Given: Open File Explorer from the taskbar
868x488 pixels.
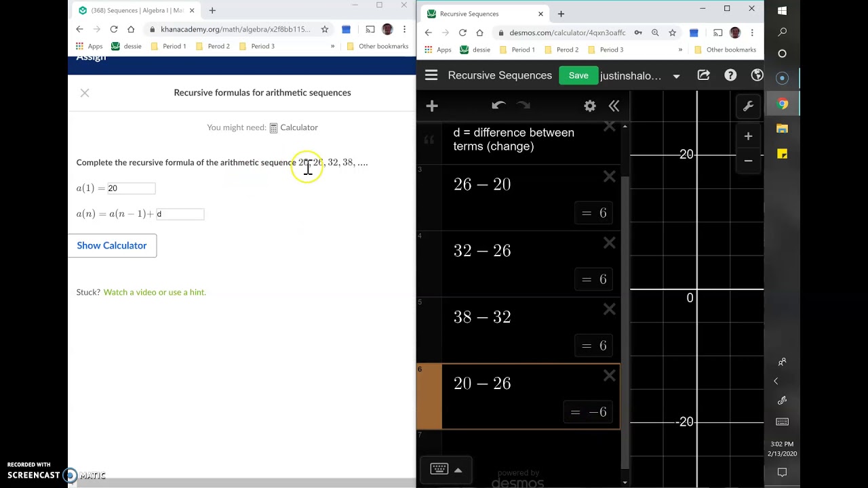Looking at the screenshot, I should tap(782, 129).
